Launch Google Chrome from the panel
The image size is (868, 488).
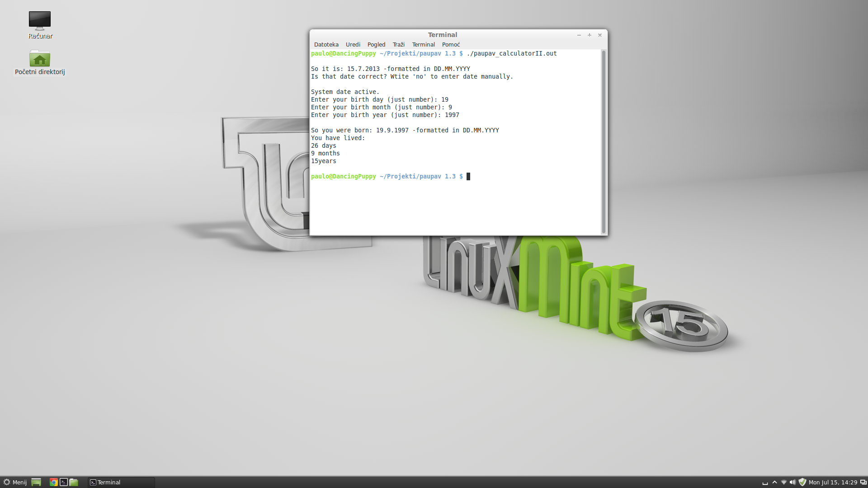coord(54,482)
